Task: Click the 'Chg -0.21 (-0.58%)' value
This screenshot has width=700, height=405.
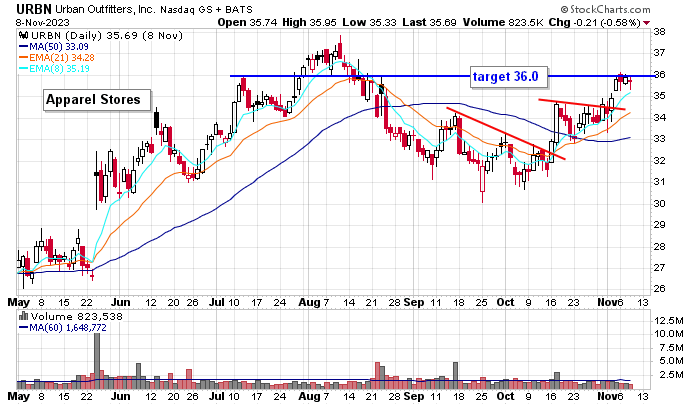Action: (595, 22)
